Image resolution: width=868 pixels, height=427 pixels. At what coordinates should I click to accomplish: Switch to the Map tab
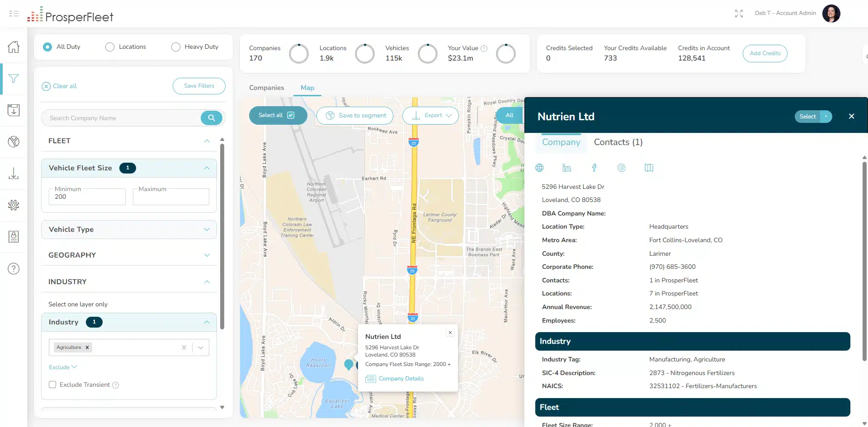307,88
